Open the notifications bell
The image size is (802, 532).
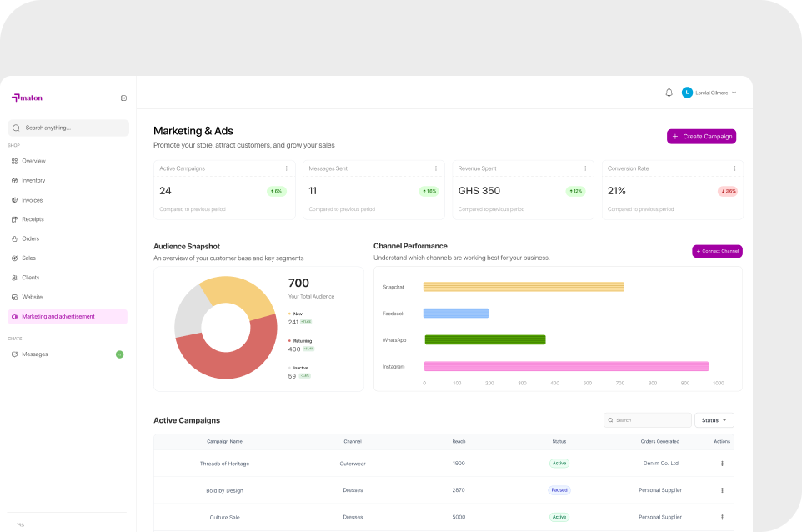669,93
